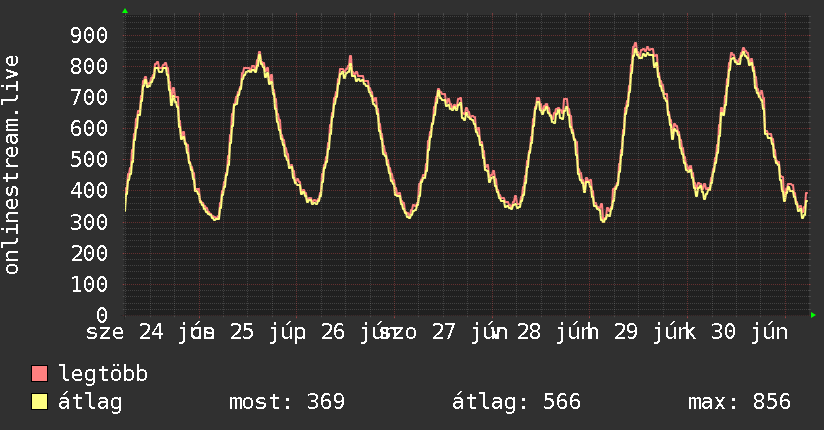Click the yellow átlag legend swatch
This screenshot has width=824, height=430.
(39, 402)
